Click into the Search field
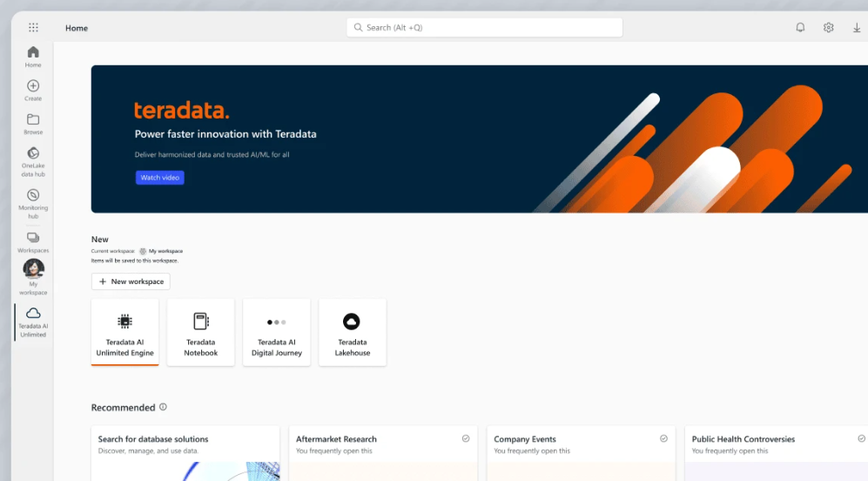 pos(484,27)
